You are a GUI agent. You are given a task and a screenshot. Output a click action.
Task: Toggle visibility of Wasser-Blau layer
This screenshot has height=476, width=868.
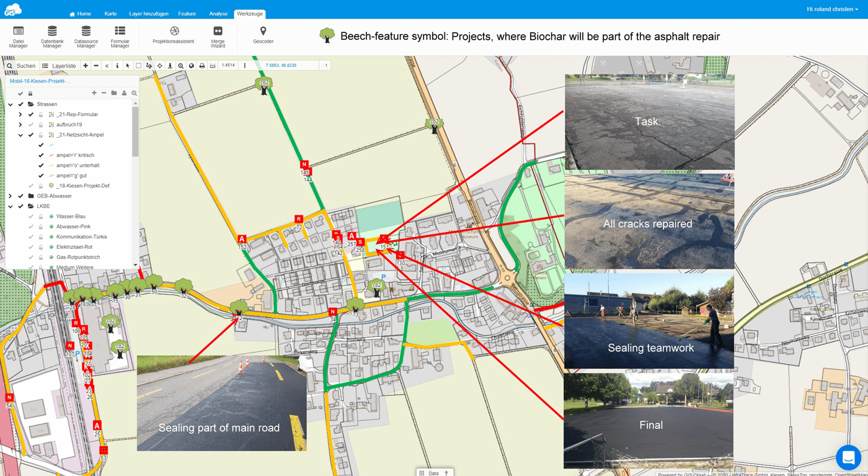[x=31, y=217]
